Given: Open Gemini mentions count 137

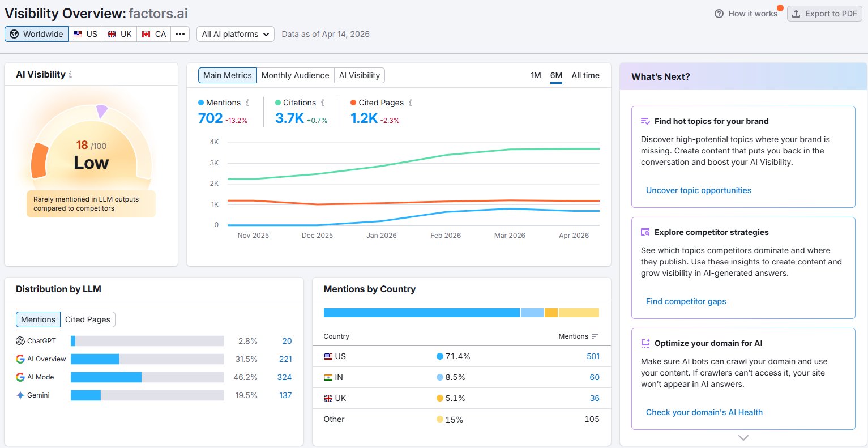Looking at the screenshot, I should [x=285, y=395].
